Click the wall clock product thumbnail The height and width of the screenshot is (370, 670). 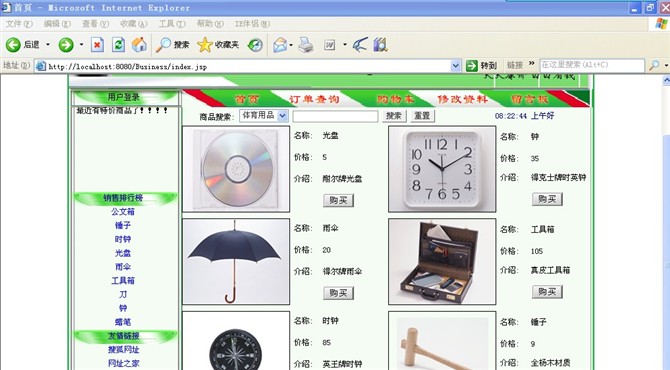click(x=442, y=169)
